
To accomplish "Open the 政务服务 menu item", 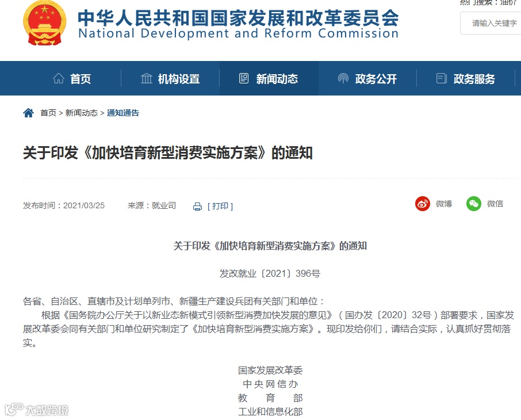I will [x=474, y=79].
